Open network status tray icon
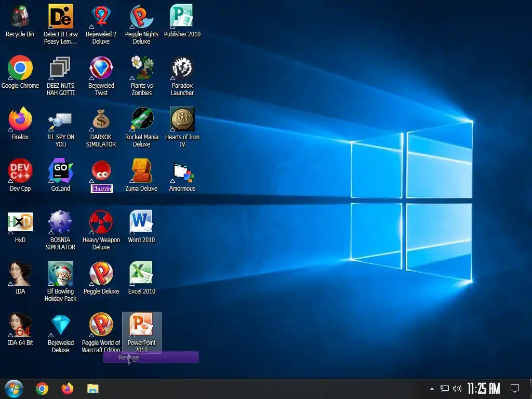This screenshot has width=532, height=399. click(x=445, y=389)
